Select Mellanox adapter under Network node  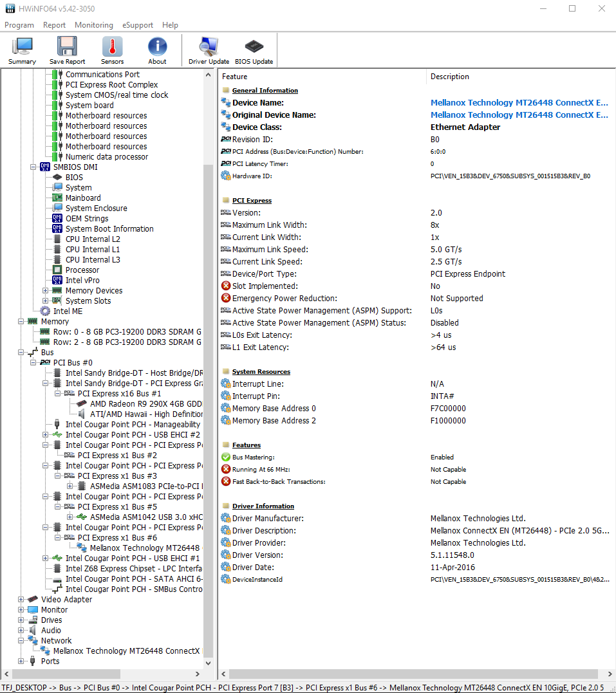pos(126,651)
